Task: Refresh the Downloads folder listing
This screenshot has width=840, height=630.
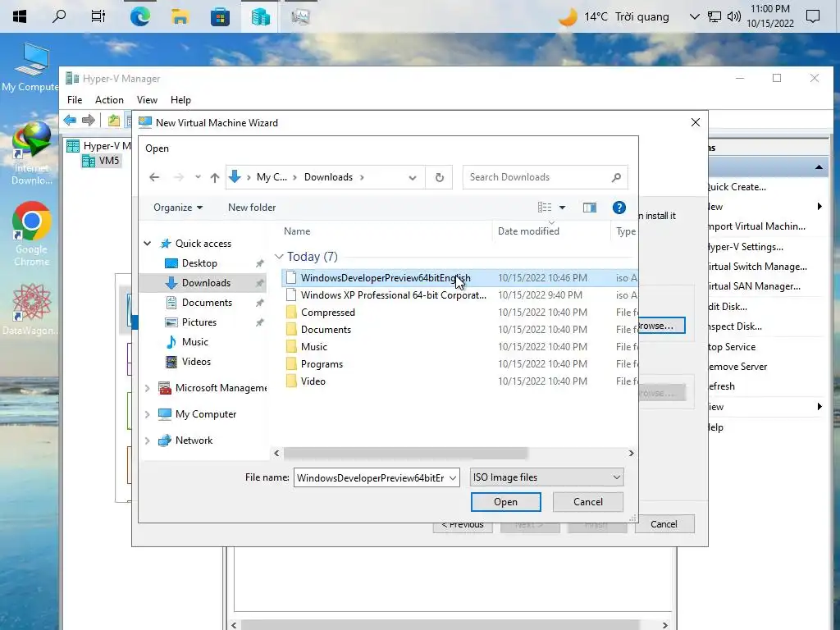Action: click(x=440, y=177)
